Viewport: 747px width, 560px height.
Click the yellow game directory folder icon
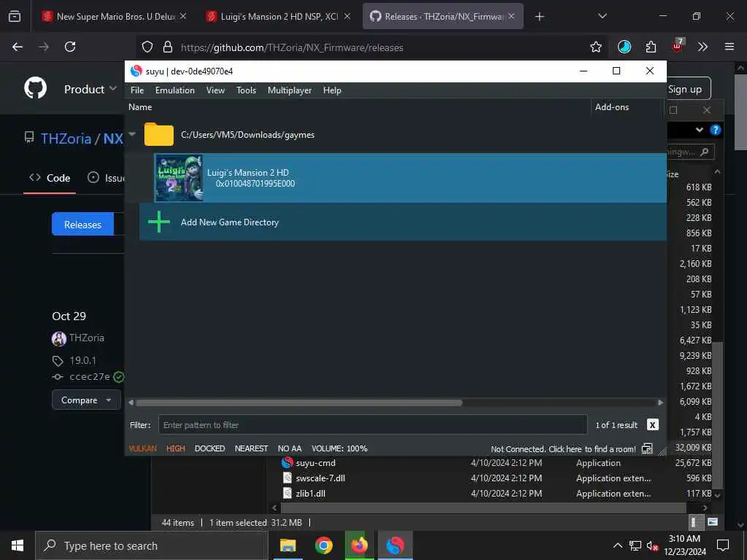158,134
